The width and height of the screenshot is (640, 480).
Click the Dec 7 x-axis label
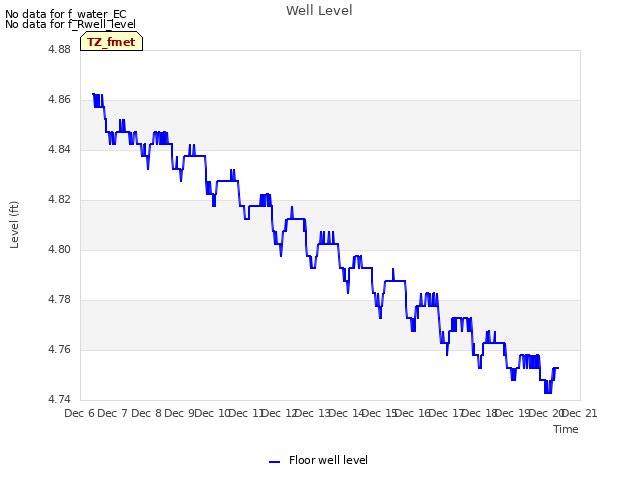[x=113, y=413]
